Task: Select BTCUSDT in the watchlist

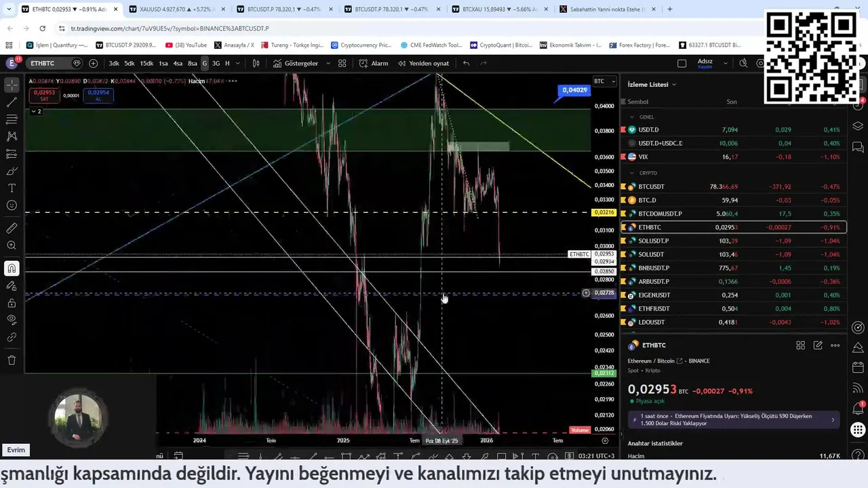Action: (734, 186)
